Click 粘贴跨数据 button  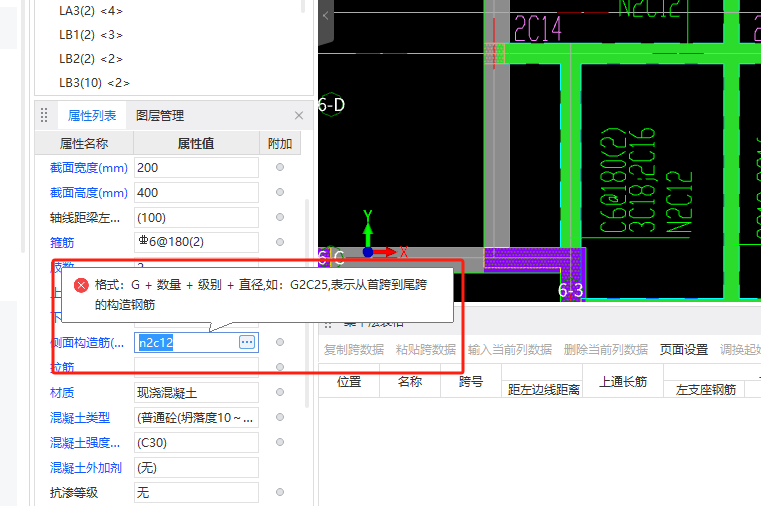426,349
